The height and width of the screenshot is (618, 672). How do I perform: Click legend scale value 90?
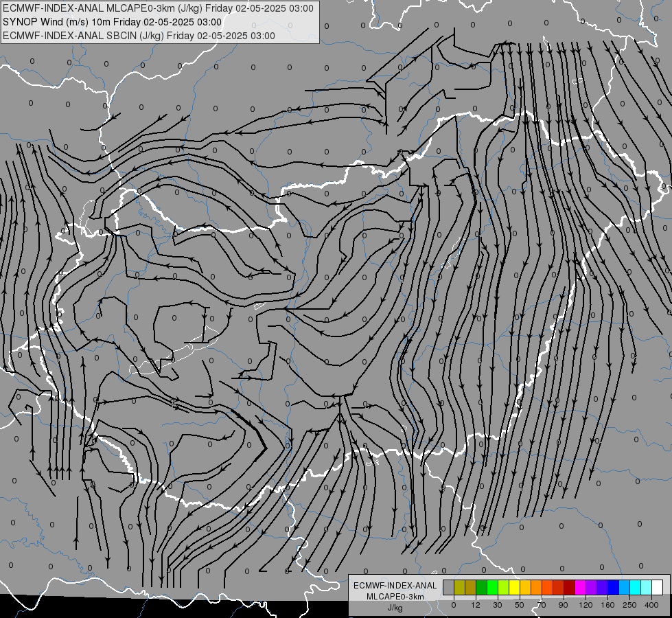click(x=563, y=605)
